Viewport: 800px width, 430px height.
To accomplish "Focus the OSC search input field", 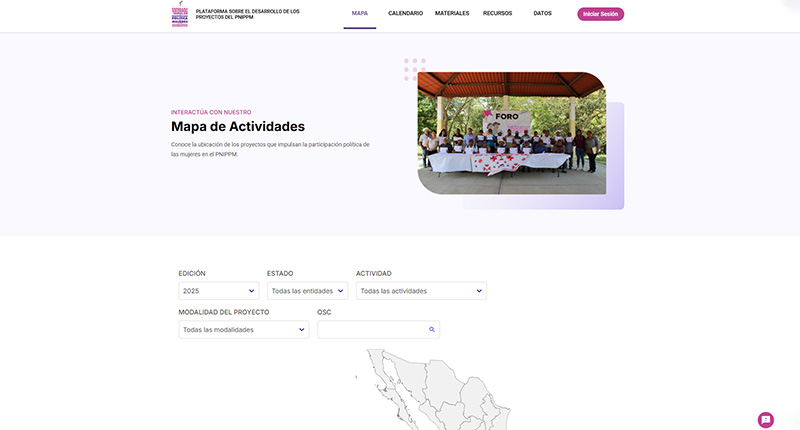I will click(x=372, y=329).
